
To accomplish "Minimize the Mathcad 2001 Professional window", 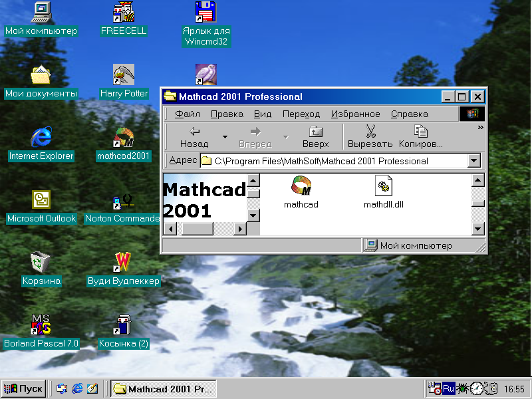I will pyautogui.click(x=448, y=96).
